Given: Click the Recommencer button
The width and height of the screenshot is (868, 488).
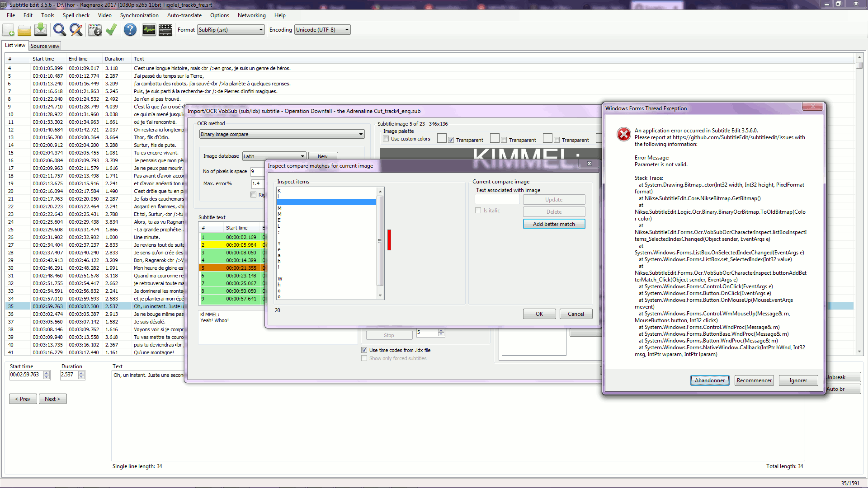Looking at the screenshot, I should coord(754,380).
